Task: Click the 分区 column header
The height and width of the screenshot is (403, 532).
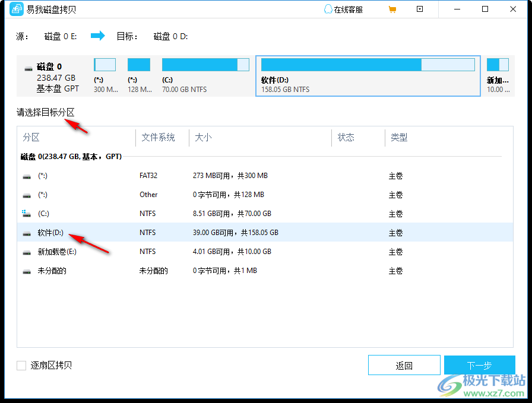Action: 31,137
